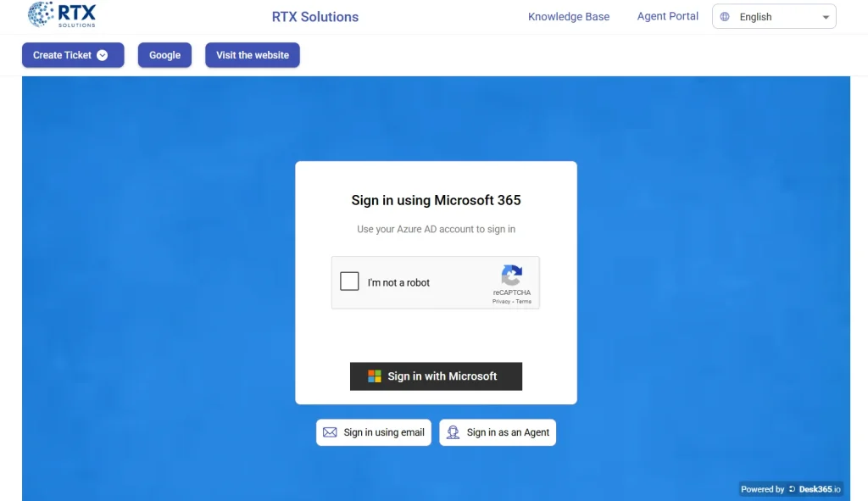This screenshot has height=501, width=868.
Task: Click the agent icon on Sign in as an Agent
Action: tap(453, 431)
